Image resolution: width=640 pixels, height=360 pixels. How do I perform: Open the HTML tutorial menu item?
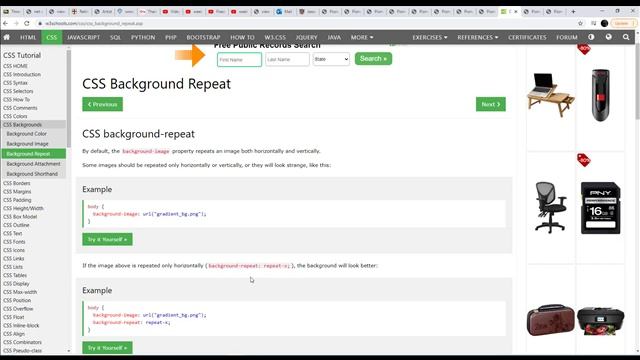(x=28, y=37)
